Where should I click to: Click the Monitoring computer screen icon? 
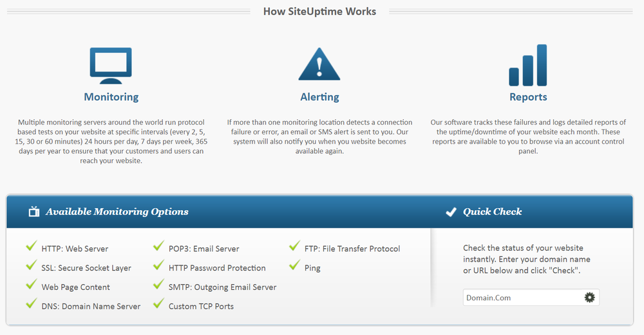111,66
